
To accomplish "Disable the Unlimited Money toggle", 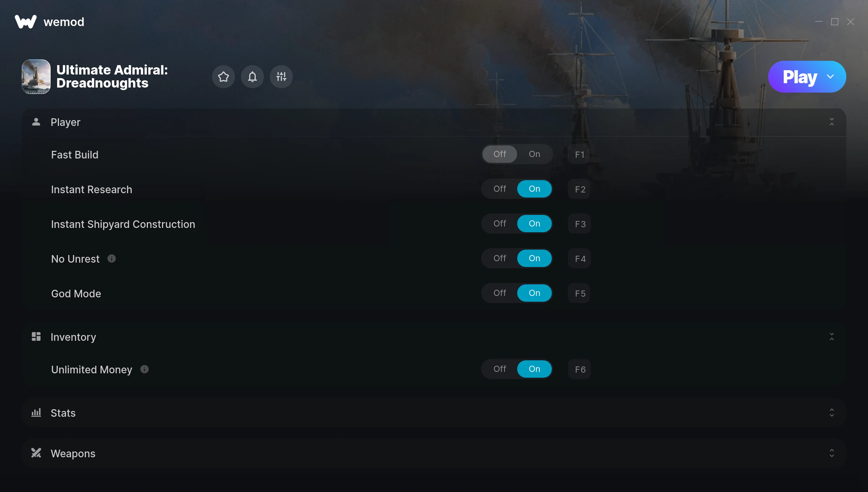I will pos(499,369).
